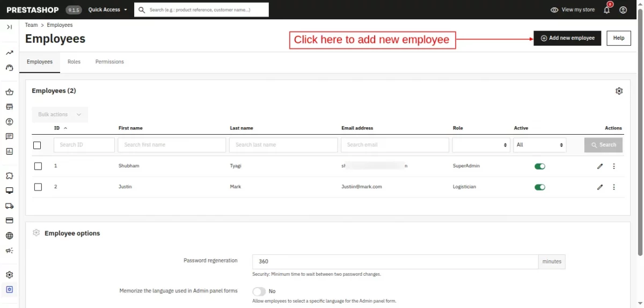Click the Logistician role cell
This screenshot has width=644, height=308.
[x=465, y=187]
